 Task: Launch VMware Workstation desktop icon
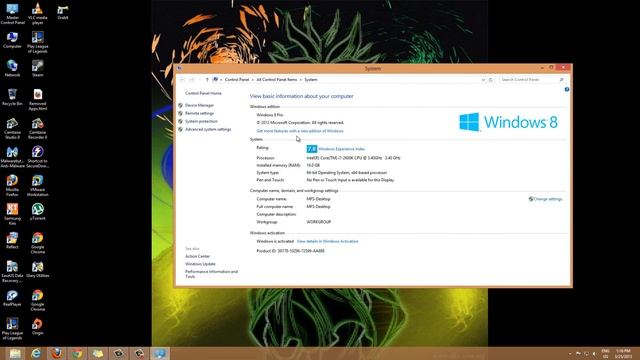(38, 186)
